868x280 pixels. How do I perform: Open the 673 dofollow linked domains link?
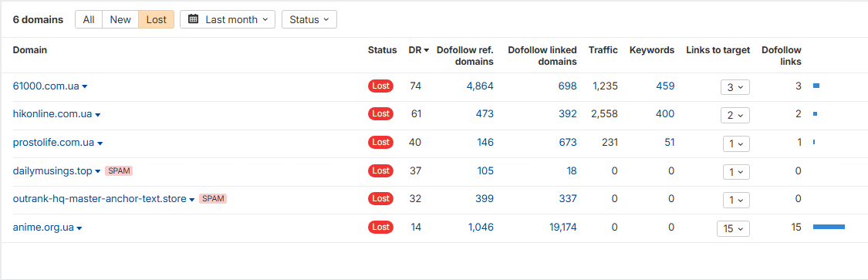[x=568, y=142]
